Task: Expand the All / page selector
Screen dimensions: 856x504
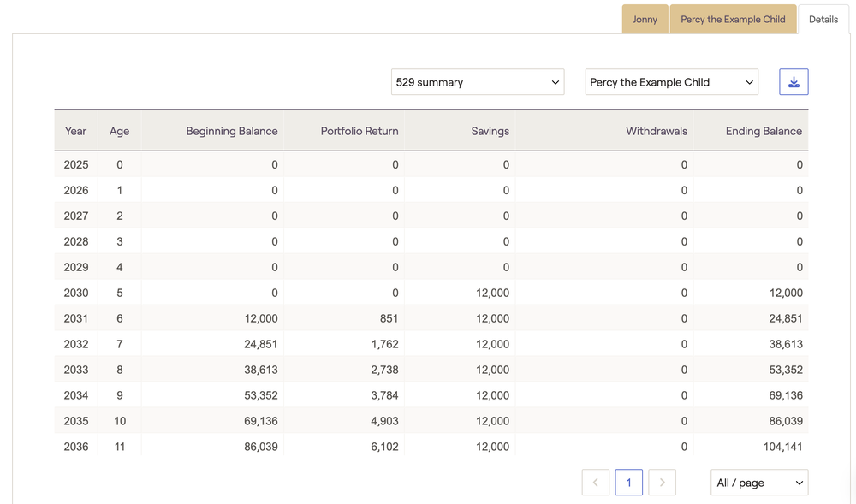Action: pos(759,483)
